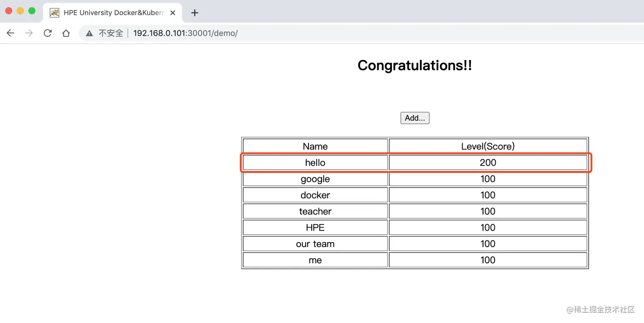
Task: Click the Level(Score) column header
Action: point(488,146)
